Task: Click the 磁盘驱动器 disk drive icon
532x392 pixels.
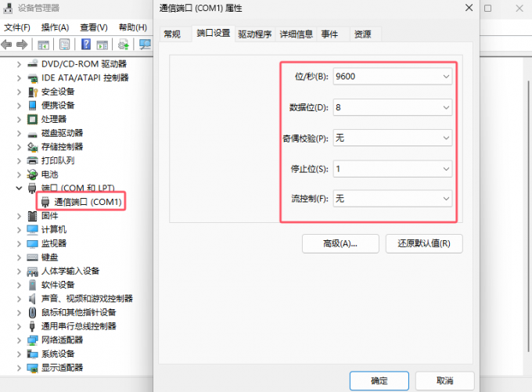Action: click(32, 135)
